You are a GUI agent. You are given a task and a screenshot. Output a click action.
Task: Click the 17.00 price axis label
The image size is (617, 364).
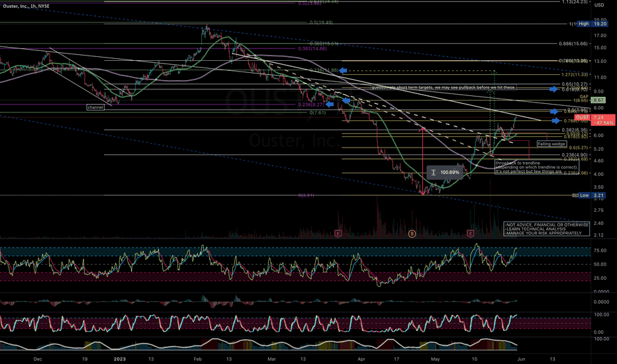coord(600,36)
